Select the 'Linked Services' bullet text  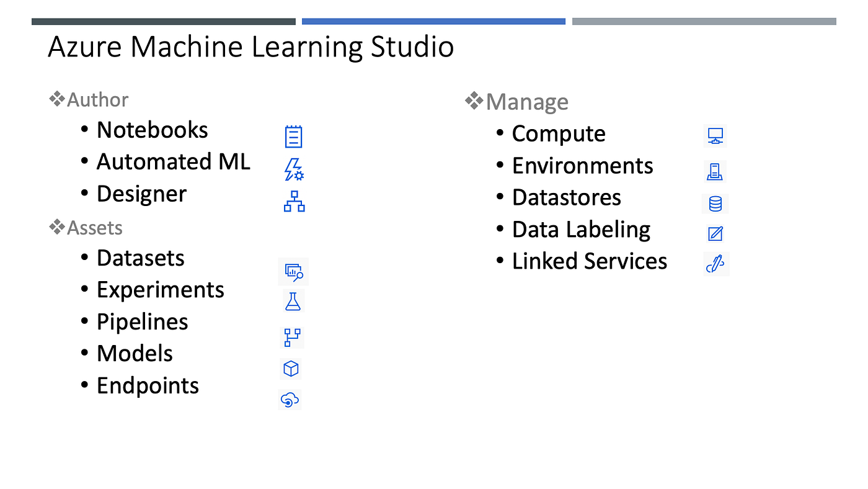tap(590, 261)
